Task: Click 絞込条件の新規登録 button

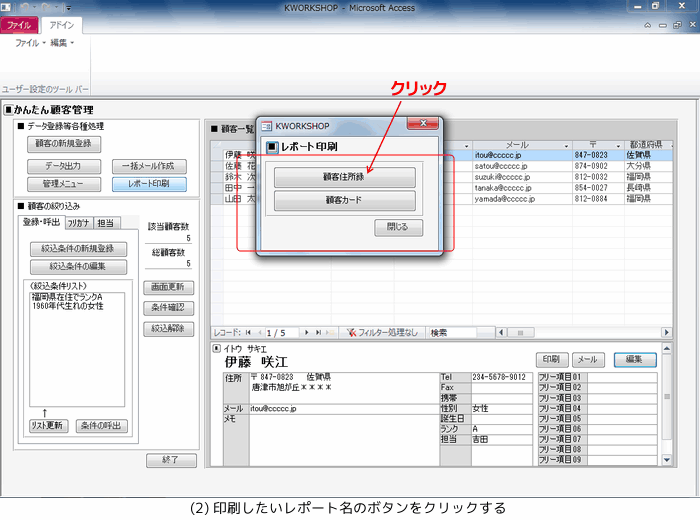Action: (78, 249)
